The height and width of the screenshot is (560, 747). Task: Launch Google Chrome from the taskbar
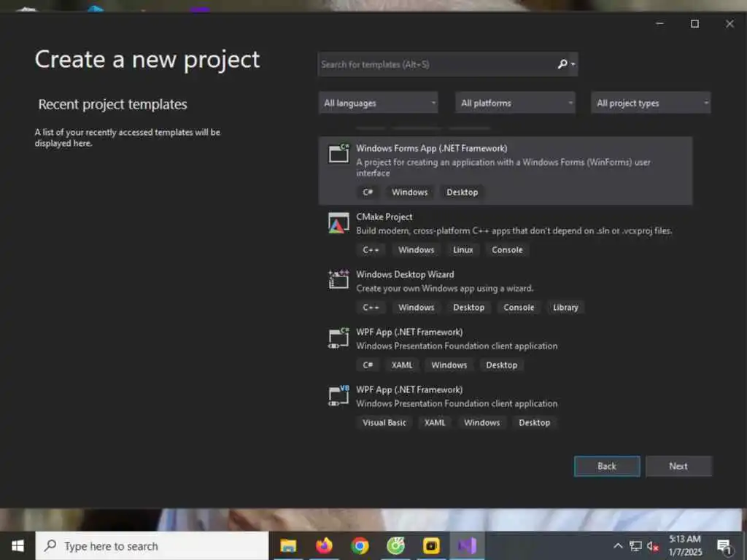tap(360, 545)
